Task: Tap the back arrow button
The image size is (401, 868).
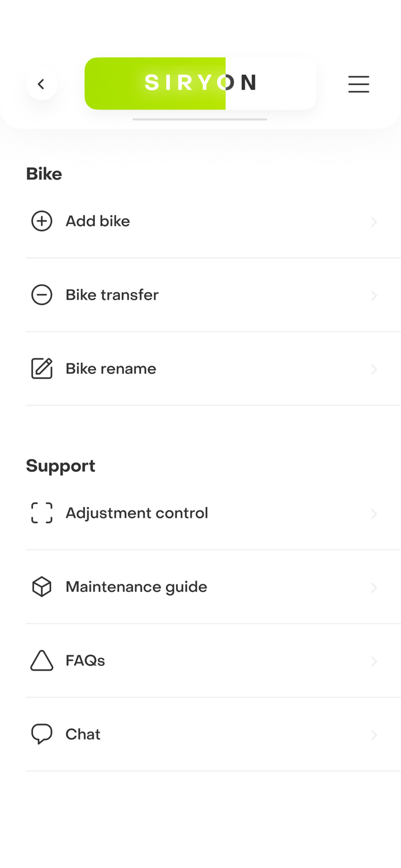Action: coord(41,84)
